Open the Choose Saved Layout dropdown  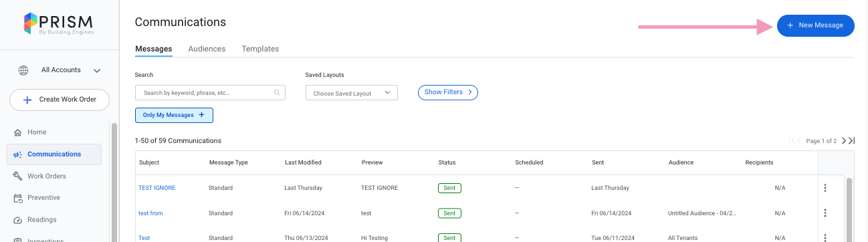coord(352,93)
